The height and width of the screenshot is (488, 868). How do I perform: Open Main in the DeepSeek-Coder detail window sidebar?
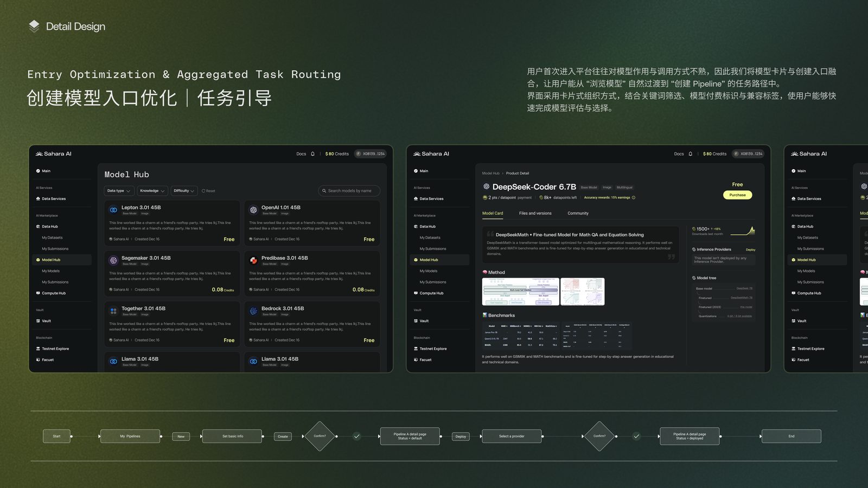pos(424,171)
